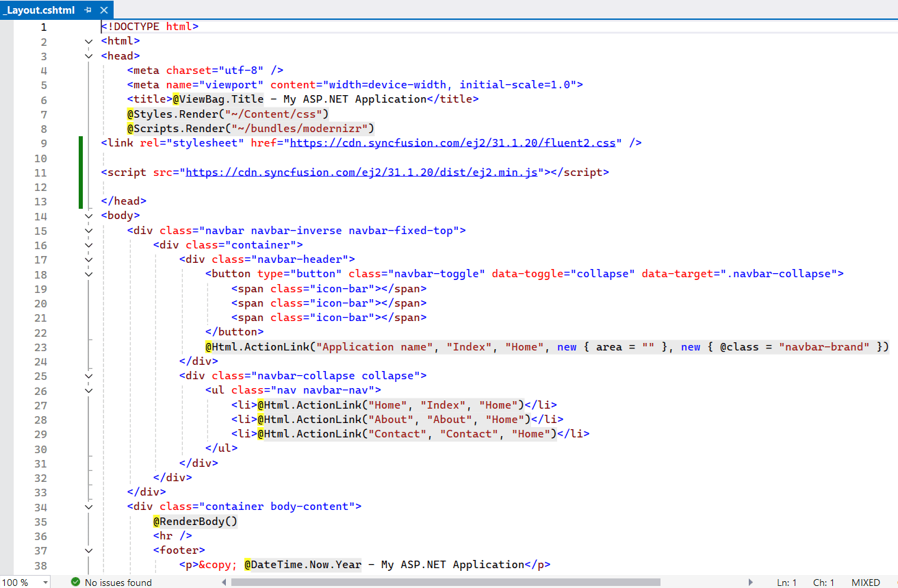This screenshot has width=898, height=588.
Task: Select the _Layout.cshtml editor tab
Action: [x=41, y=10]
